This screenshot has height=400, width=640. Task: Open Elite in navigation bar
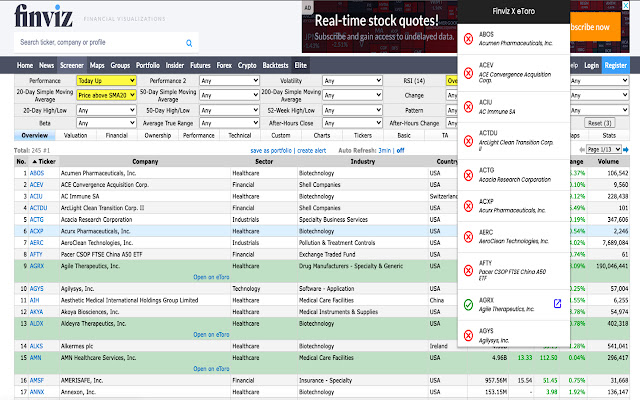pos(301,65)
